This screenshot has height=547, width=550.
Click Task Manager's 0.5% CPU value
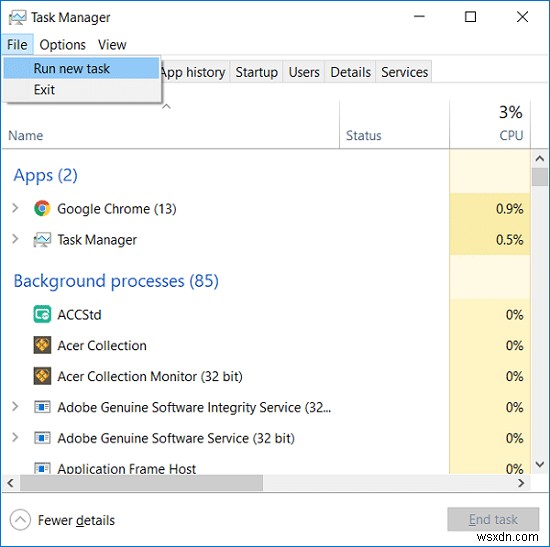509,240
